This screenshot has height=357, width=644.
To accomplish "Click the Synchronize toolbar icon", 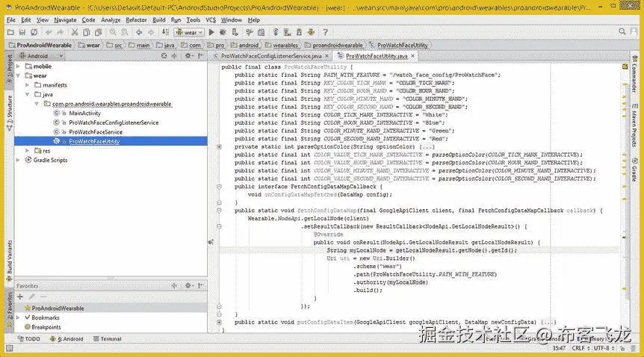I will 34,32.
